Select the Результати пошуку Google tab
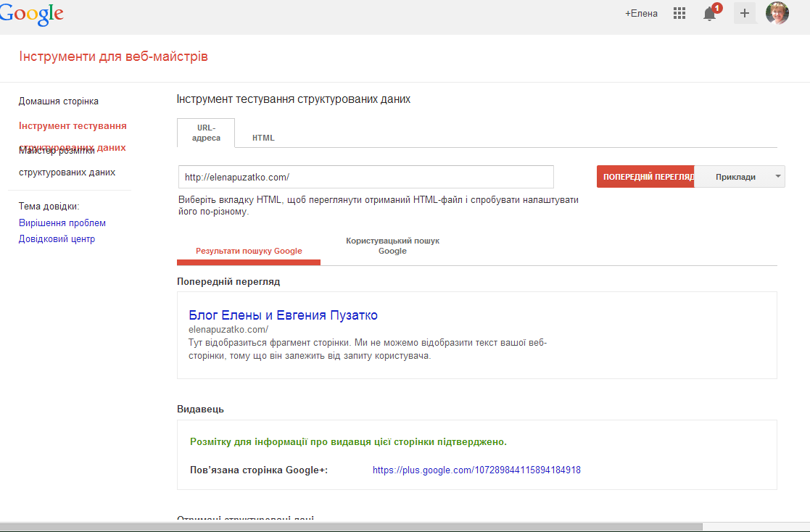Viewport: 810px width, 532px height. coord(249,251)
